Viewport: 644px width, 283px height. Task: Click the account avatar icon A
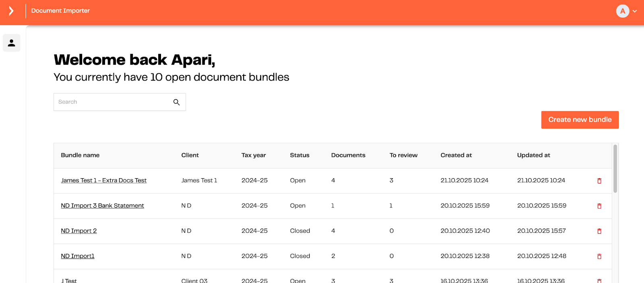coord(622,11)
